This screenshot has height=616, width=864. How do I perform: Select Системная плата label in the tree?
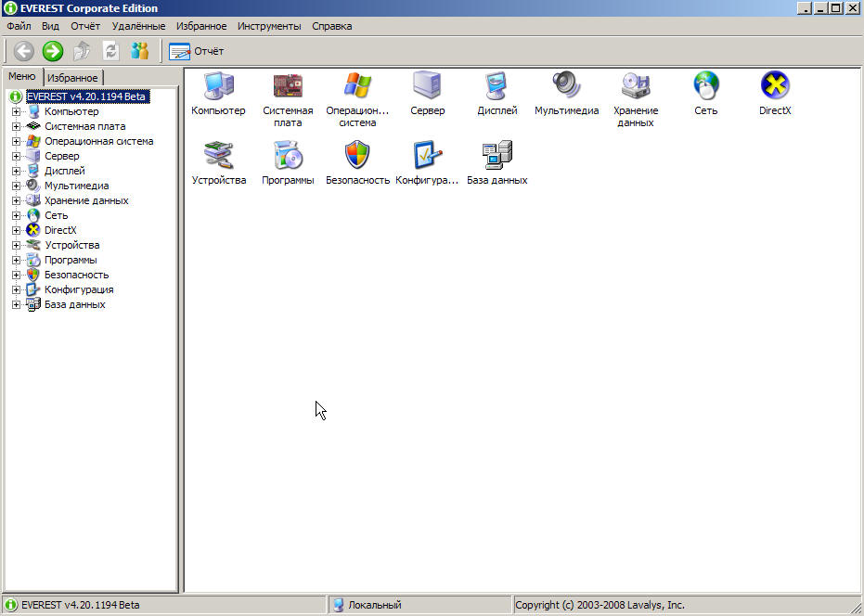click(84, 126)
